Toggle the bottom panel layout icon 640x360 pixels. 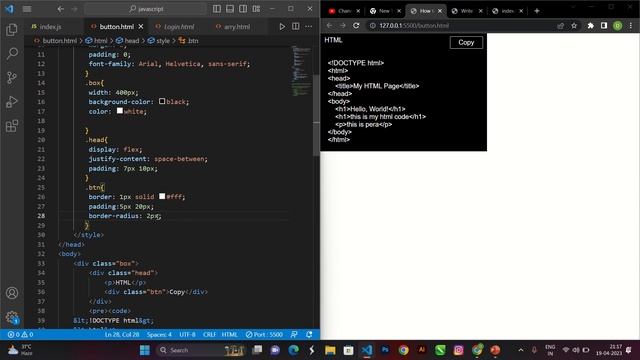tap(230, 9)
